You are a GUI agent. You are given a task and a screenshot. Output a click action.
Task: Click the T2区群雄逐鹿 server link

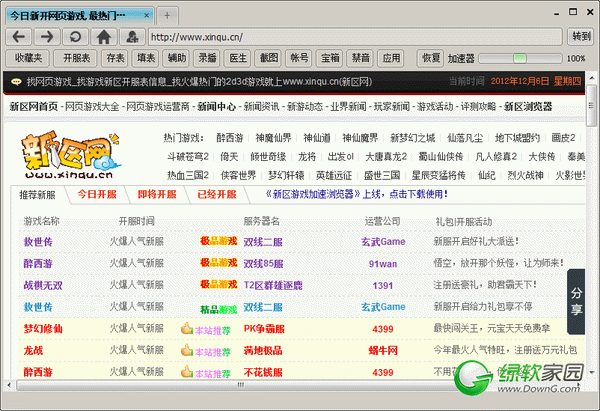[x=273, y=285]
